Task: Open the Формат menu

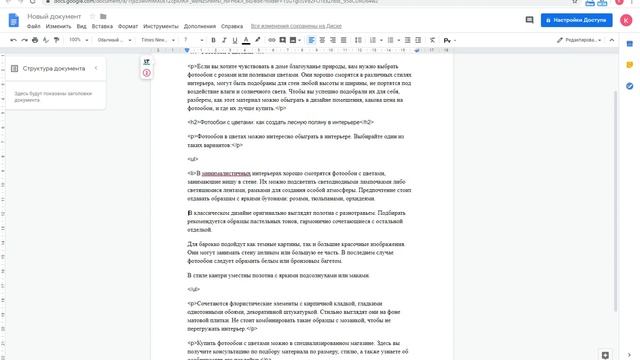Action: click(128, 26)
